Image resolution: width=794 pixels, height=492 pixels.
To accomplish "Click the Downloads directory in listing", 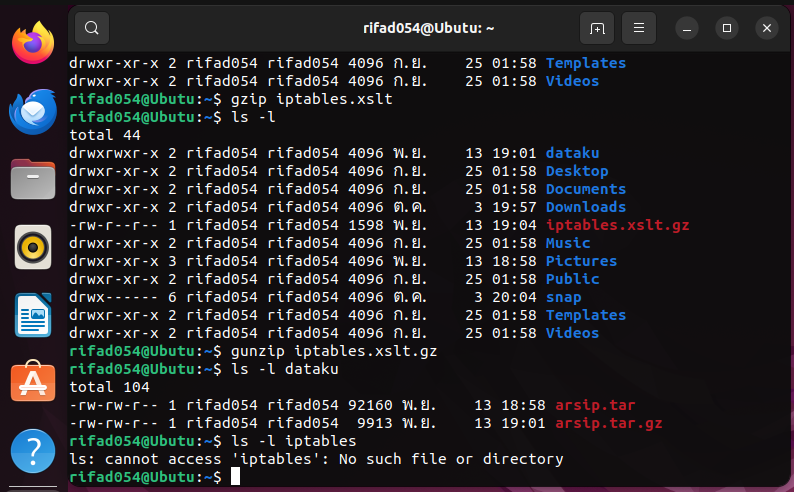I will (585, 207).
